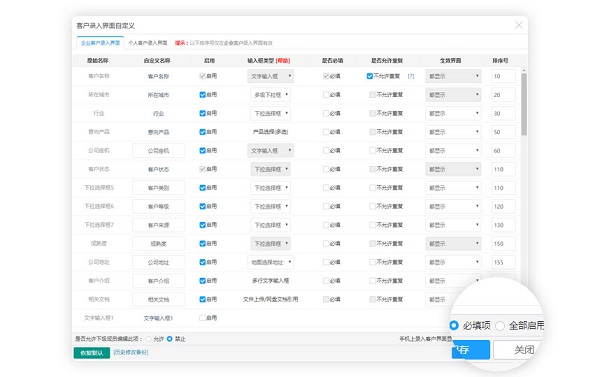
Task: Uncheck 不允许重复 for 客户名称 row
Action: [370, 76]
